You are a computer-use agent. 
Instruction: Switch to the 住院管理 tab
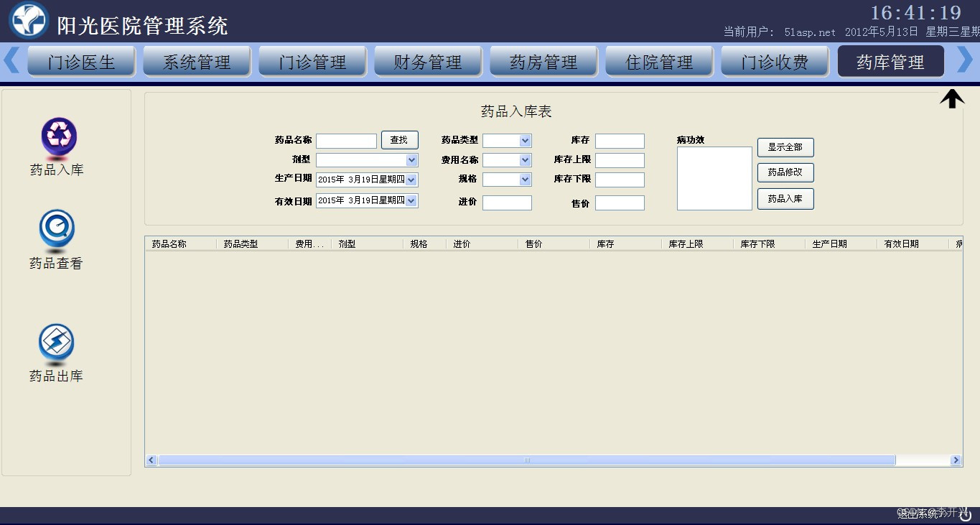(x=659, y=62)
